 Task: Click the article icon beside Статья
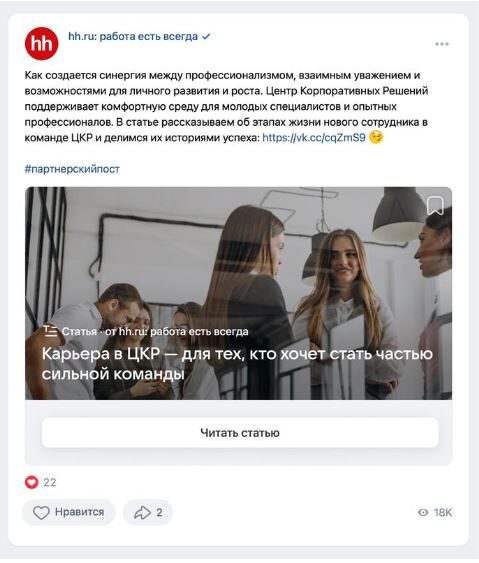pyautogui.click(x=50, y=331)
